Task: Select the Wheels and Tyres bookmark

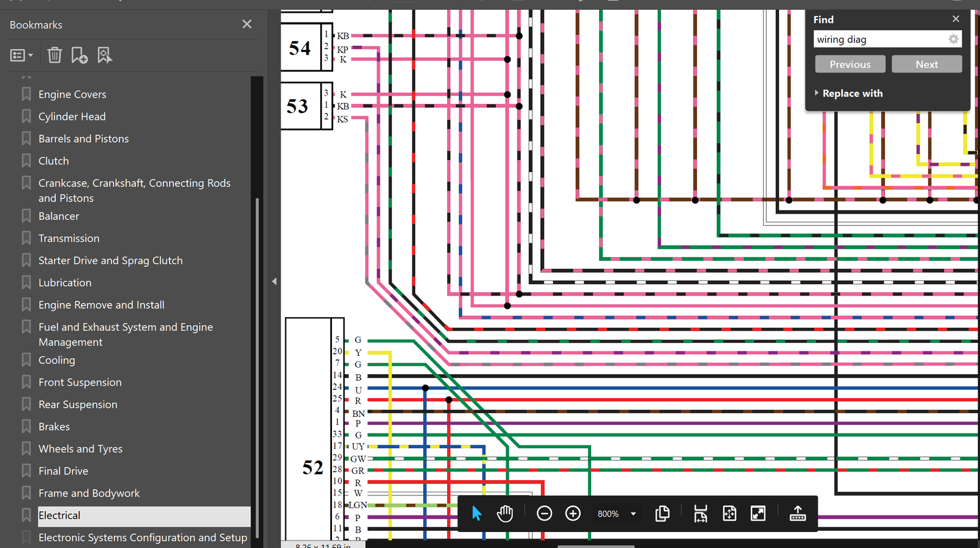Action: [x=80, y=449]
